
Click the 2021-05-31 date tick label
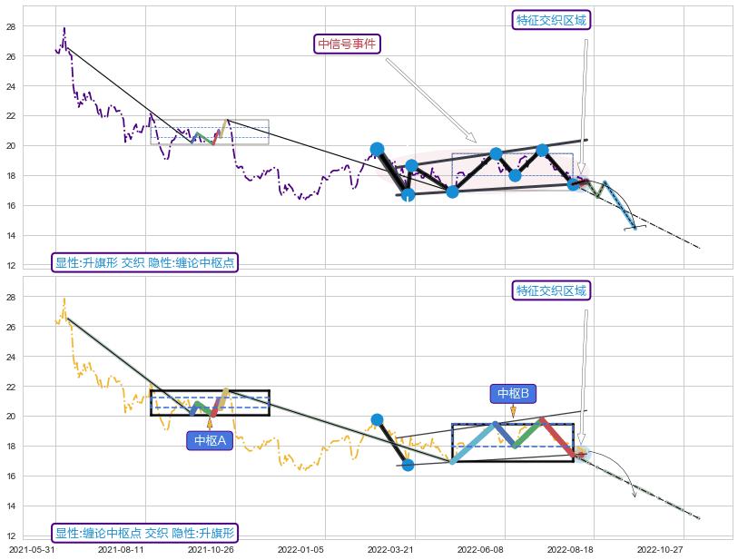[x=33, y=549]
